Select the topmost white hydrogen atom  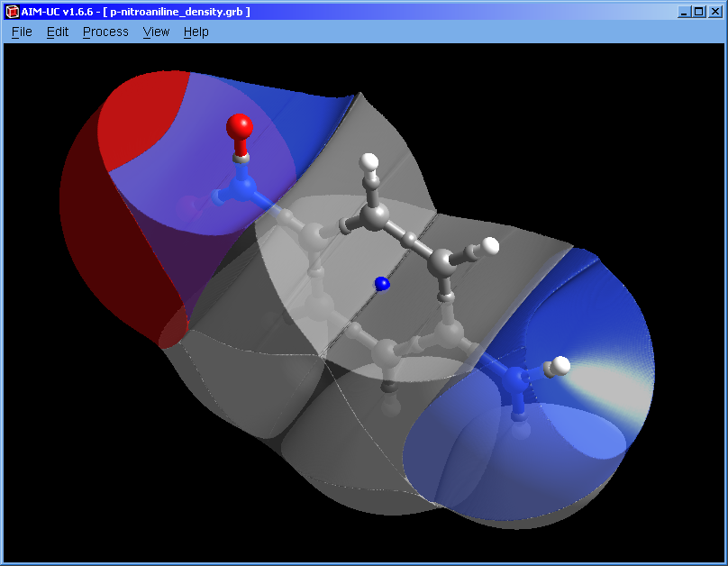click(369, 162)
